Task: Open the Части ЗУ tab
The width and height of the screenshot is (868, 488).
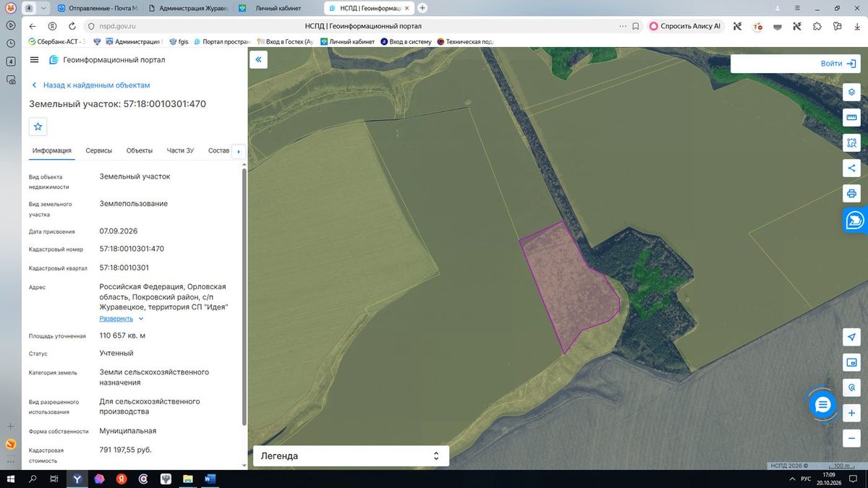Action: tap(180, 150)
